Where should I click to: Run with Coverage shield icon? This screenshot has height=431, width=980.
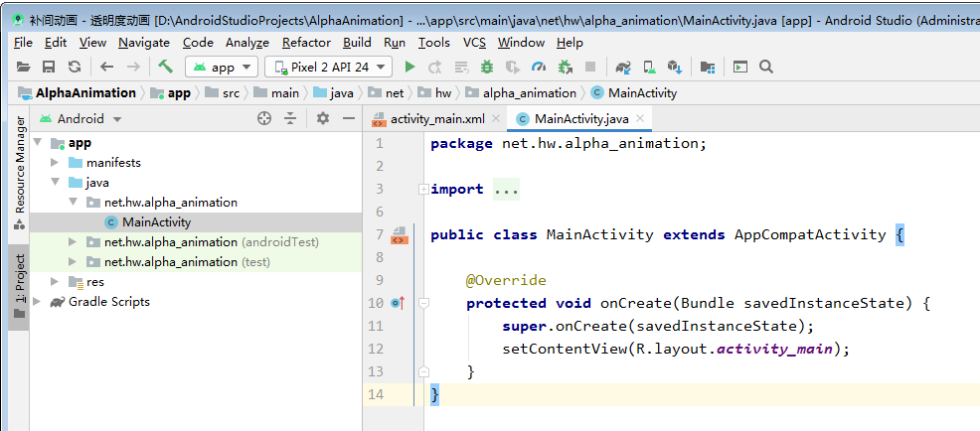tap(513, 67)
